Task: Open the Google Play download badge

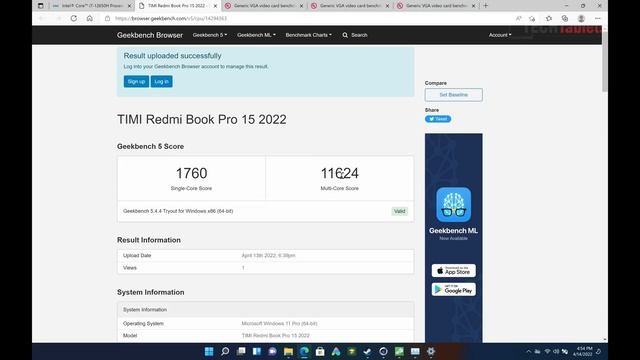Action: coord(453,289)
